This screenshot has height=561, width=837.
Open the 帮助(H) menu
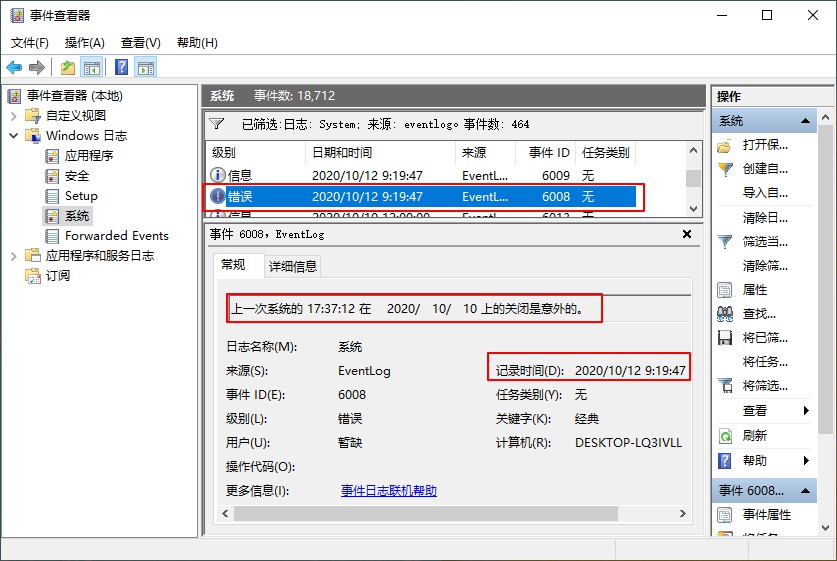pyautogui.click(x=197, y=43)
